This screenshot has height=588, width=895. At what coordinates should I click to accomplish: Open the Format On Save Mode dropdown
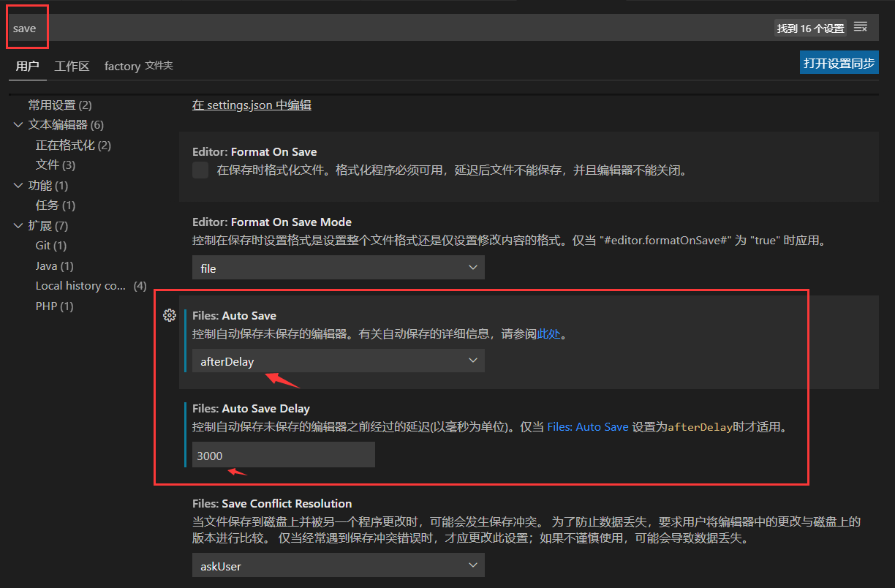(x=338, y=267)
